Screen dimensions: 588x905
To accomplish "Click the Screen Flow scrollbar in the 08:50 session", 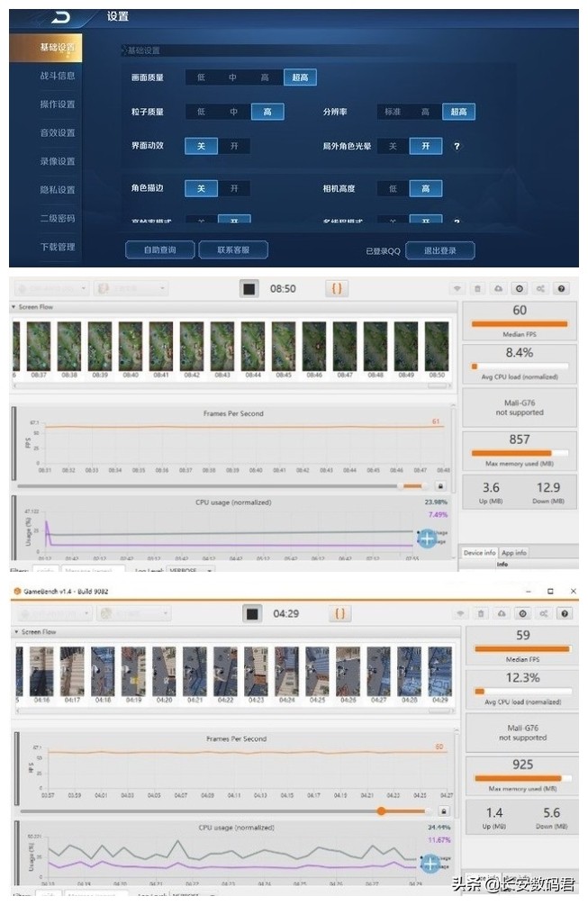I will [x=436, y=385].
